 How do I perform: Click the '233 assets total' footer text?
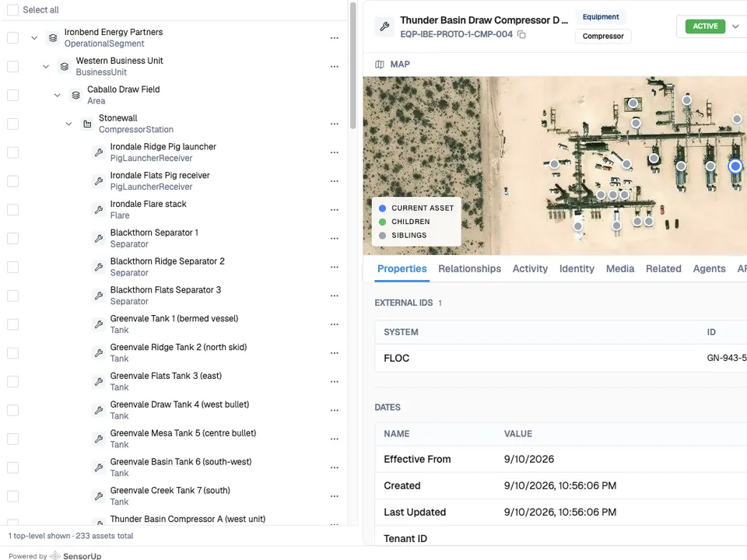(x=104, y=536)
